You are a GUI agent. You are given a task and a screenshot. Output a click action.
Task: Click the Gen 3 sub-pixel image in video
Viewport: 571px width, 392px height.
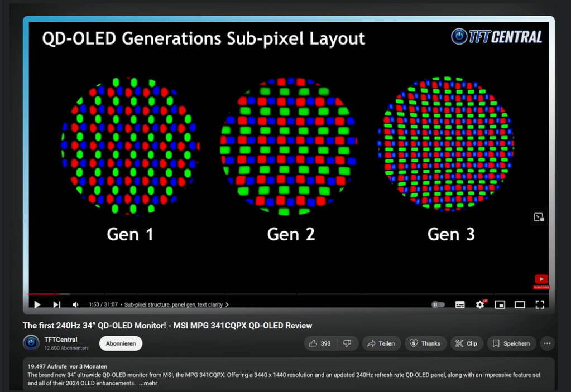pyautogui.click(x=446, y=144)
